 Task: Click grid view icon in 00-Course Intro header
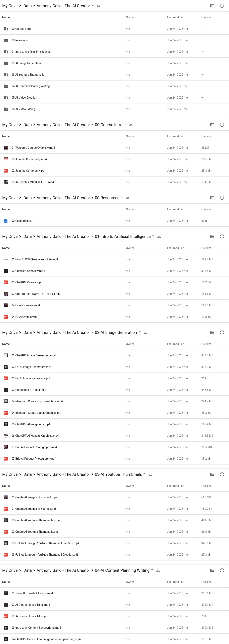pos(212,125)
